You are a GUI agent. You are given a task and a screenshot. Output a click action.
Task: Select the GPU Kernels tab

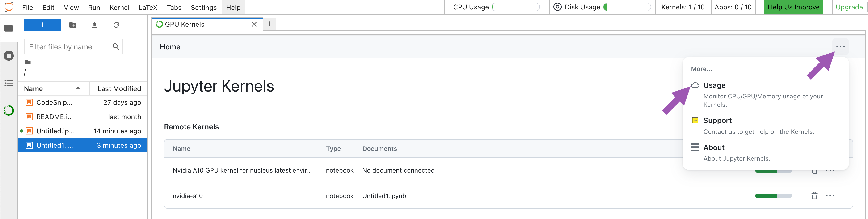coord(206,24)
